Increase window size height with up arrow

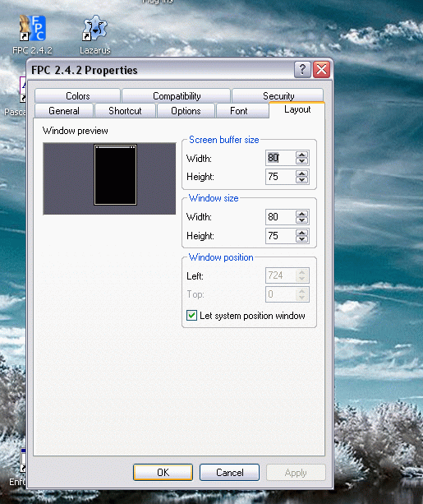[x=302, y=233]
